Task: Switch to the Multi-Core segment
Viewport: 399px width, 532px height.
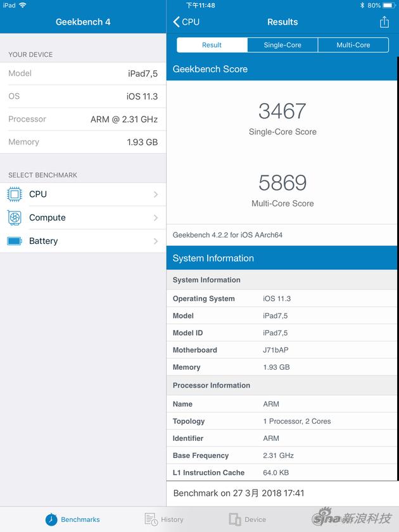Action: (x=353, y=45)
